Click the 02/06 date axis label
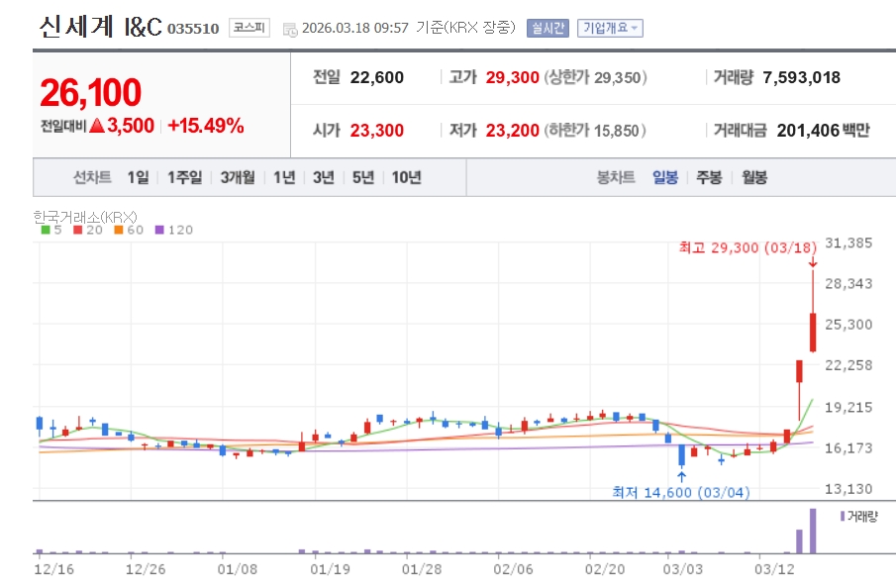 click(x=513, y=570)
